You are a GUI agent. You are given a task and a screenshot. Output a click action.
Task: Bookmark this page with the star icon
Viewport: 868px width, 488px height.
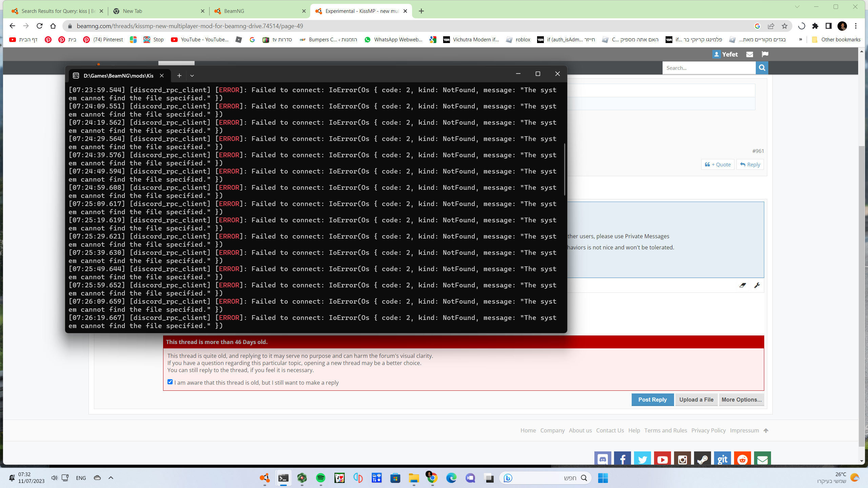click(x=785, y=26)
